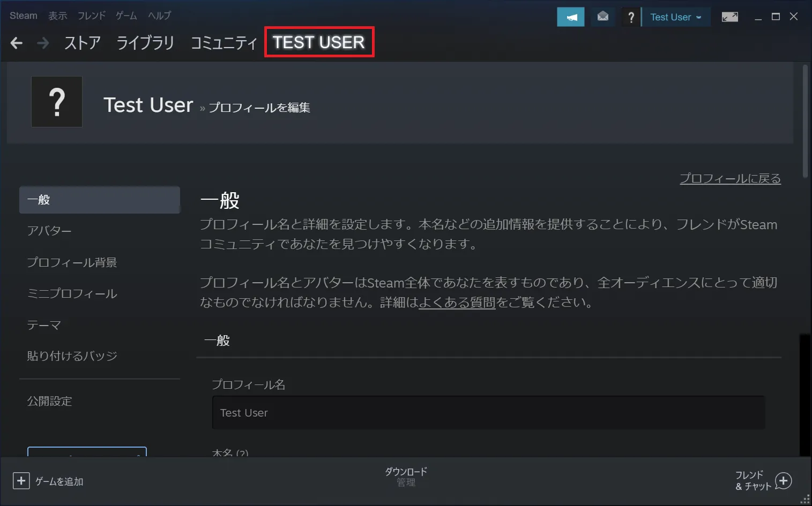Click the vertical scrollbar thumb
The width and height of the screenshot is (812, 506).
pos(805,121)
